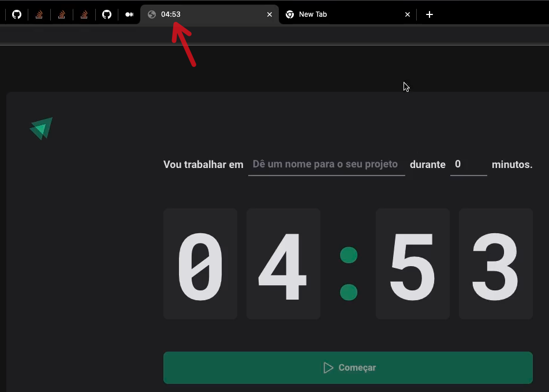Click the green paper-plane app logo
The width and height of the screenshot is (549, 392).
click(x=42, y=128)
